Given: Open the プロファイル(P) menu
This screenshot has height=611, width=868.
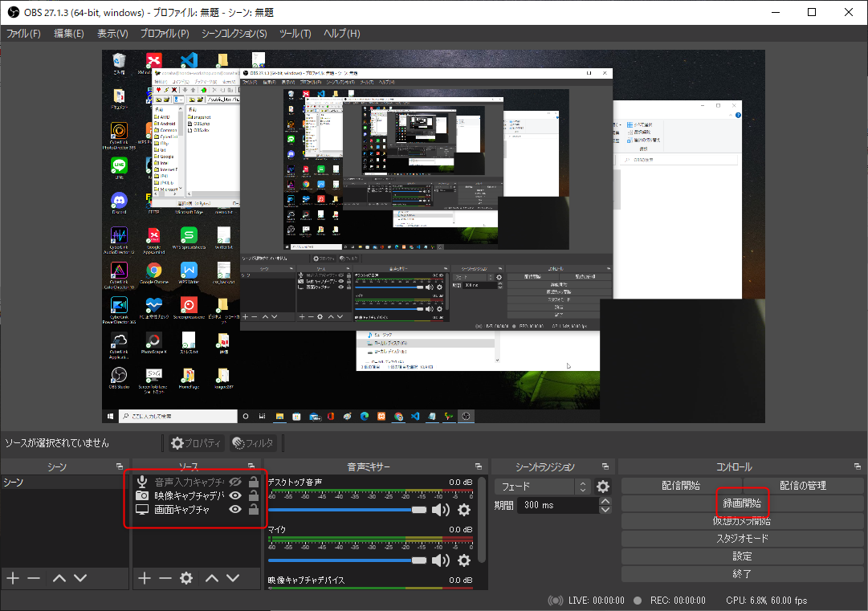Looking at the screenshot, I should point(165,33).
